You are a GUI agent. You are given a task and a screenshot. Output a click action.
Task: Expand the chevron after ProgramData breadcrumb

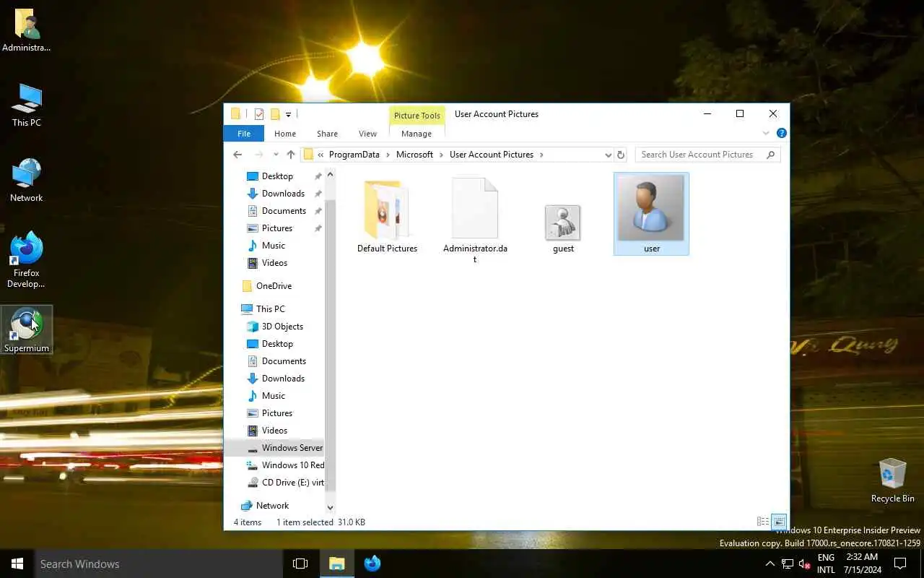[388, 155]
